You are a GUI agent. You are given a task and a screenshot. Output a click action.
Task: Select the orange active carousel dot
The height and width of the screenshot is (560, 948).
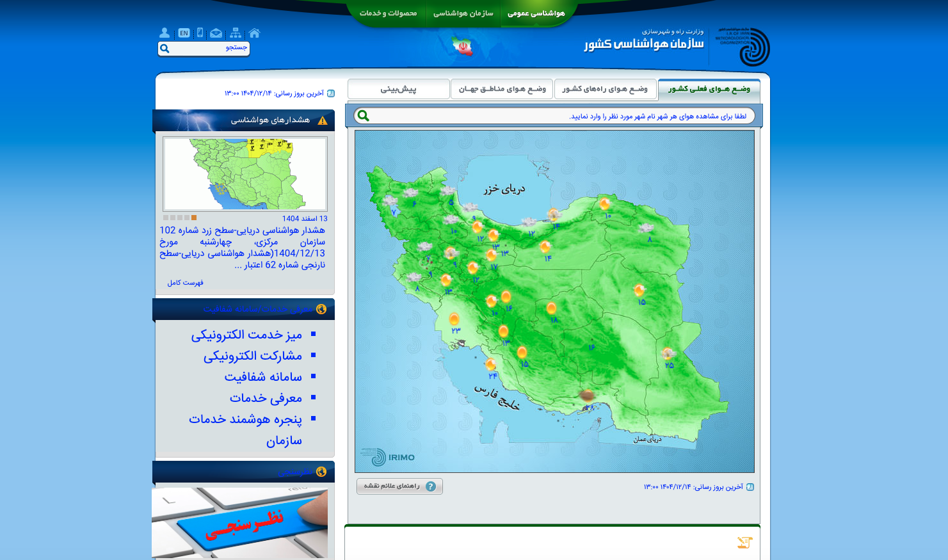194,218
